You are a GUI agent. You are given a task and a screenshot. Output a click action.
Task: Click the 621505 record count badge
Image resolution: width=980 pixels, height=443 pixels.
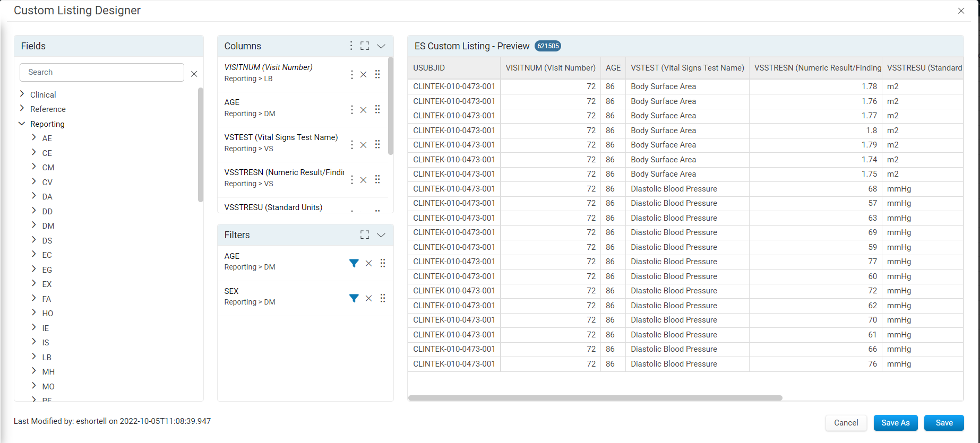[548, 46]
